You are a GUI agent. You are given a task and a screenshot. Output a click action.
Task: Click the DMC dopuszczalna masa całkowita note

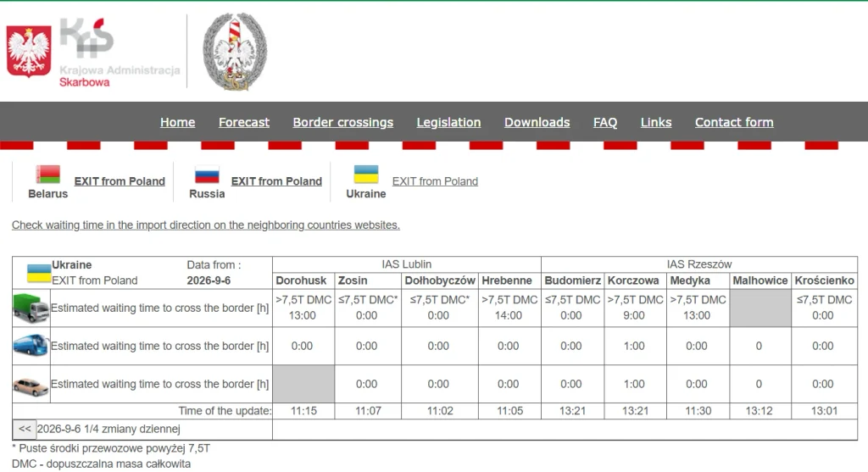(x=102, y=464)
